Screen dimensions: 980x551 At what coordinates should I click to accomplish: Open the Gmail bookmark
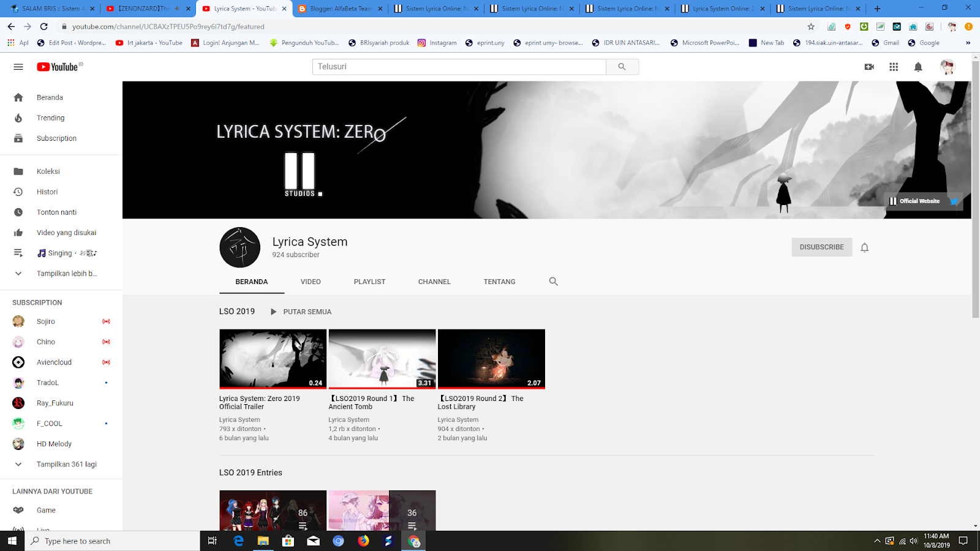(x=885, y=43)
